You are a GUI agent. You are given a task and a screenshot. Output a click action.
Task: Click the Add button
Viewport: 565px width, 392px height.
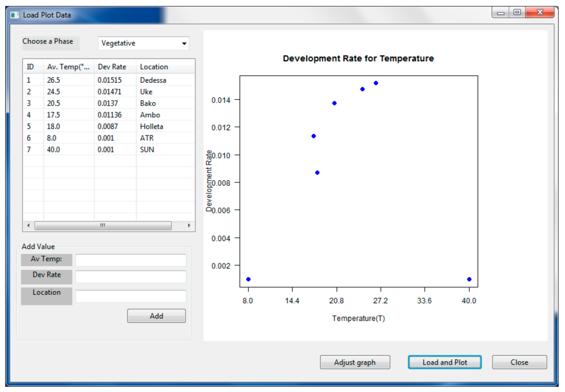(x=156, y=316)
